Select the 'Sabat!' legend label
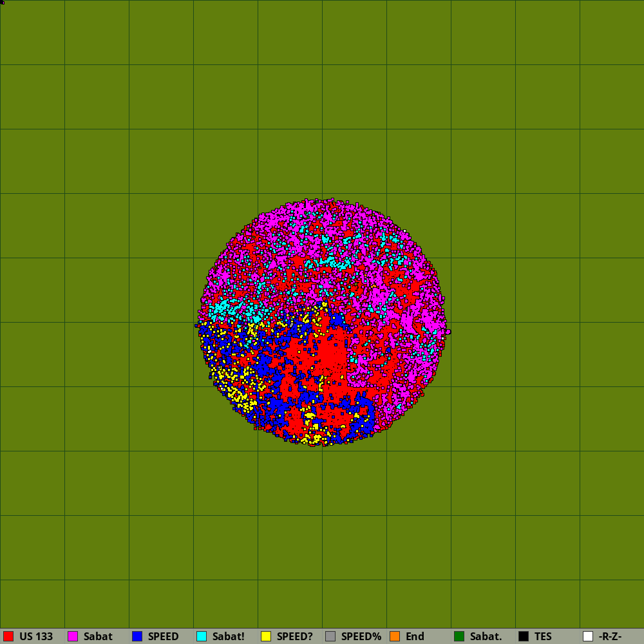The image size is (644, 644). tap(229, 637)
